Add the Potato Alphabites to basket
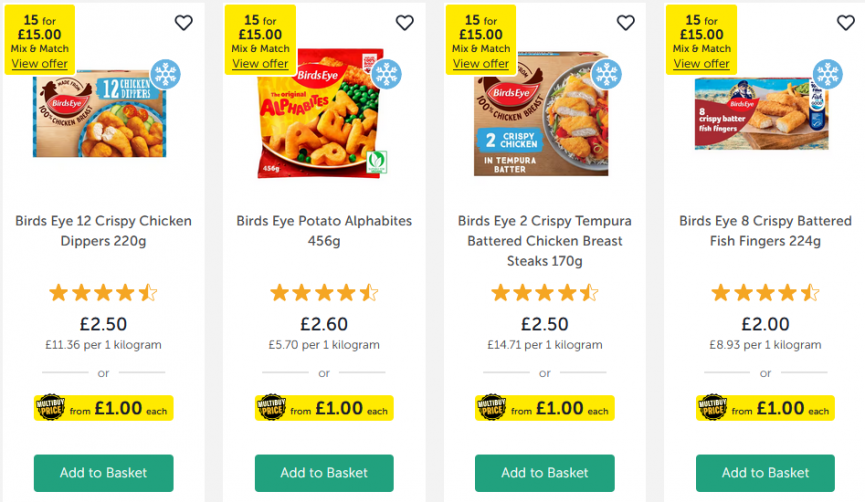 pos(324,473)
